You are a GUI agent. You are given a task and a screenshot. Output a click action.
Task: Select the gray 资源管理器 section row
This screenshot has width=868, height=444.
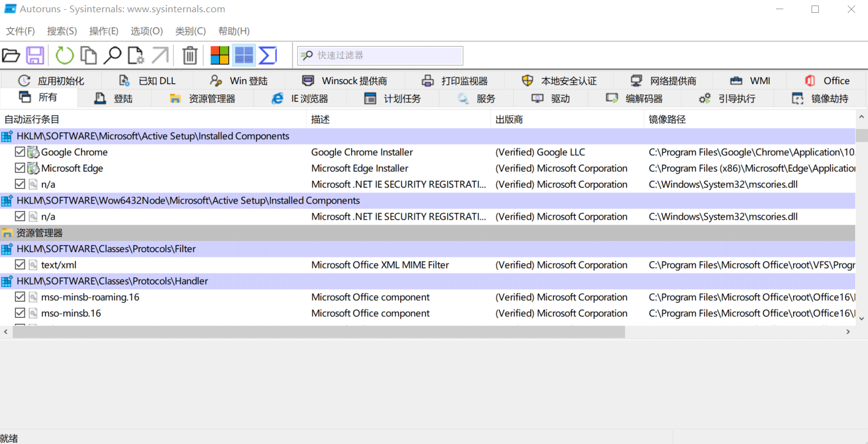point(427,233)
